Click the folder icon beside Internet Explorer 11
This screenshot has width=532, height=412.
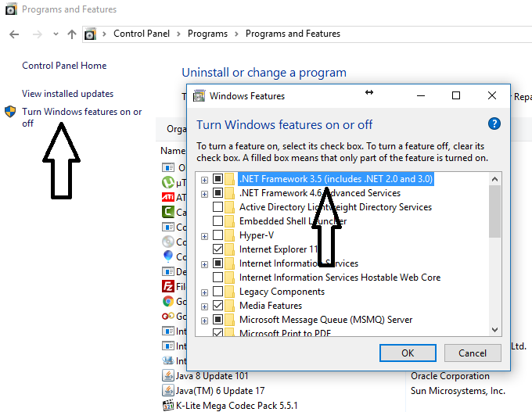tap(230, 249)
